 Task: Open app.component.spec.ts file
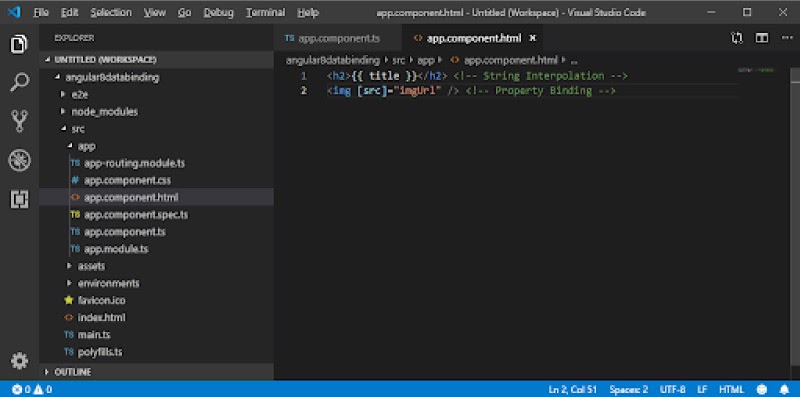136,215
